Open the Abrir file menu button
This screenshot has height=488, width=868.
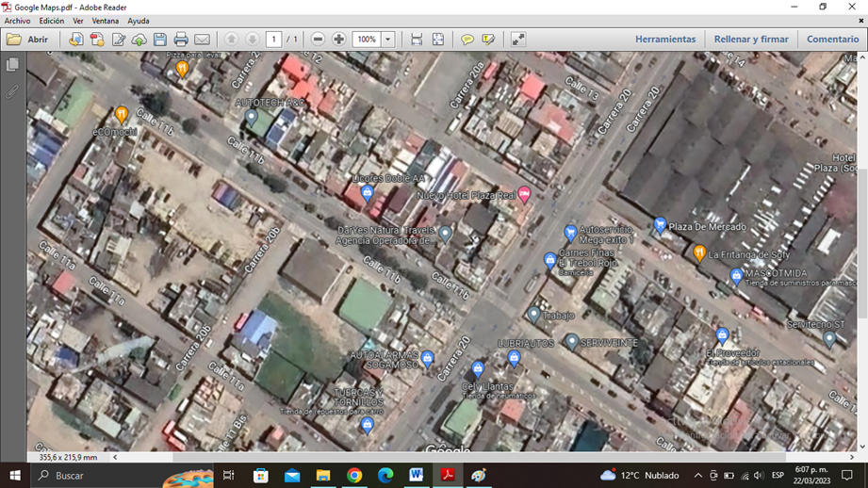click(x=27, y=40)
